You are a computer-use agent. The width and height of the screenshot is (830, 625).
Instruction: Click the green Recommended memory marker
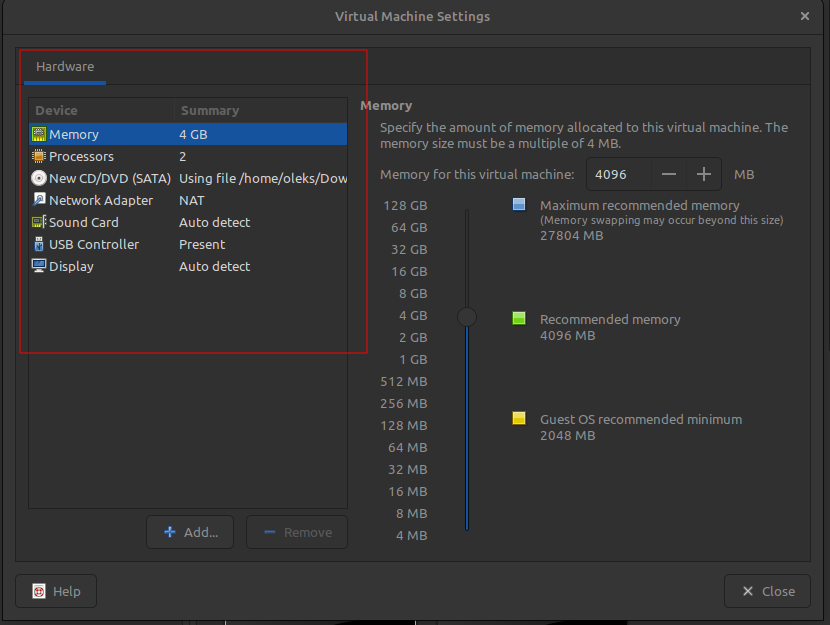(x=519, y=319)
